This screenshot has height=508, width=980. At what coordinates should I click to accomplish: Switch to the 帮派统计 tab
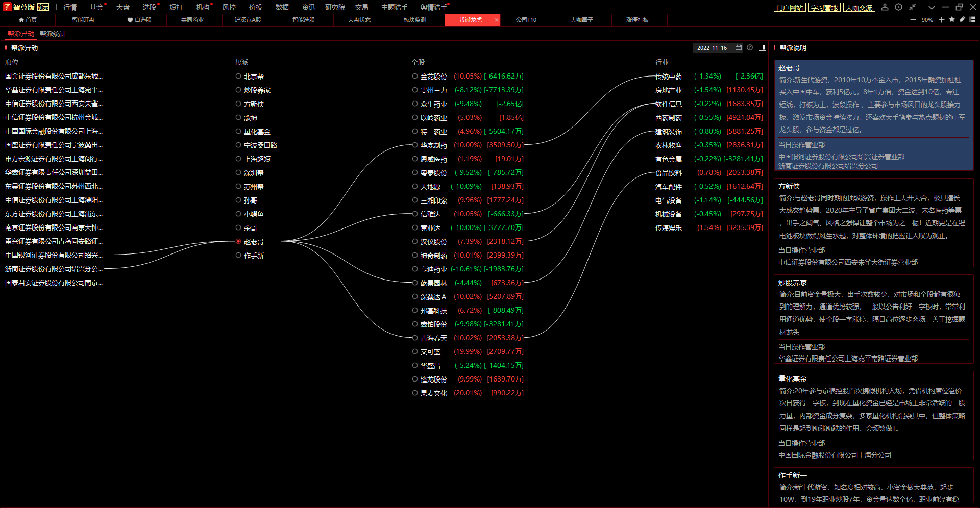point(53,34)
